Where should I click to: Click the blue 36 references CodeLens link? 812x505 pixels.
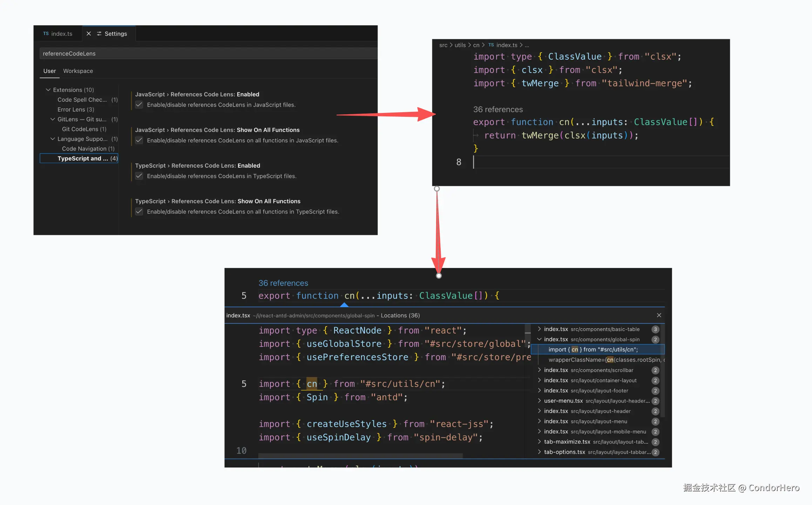[x=283, y=283]
